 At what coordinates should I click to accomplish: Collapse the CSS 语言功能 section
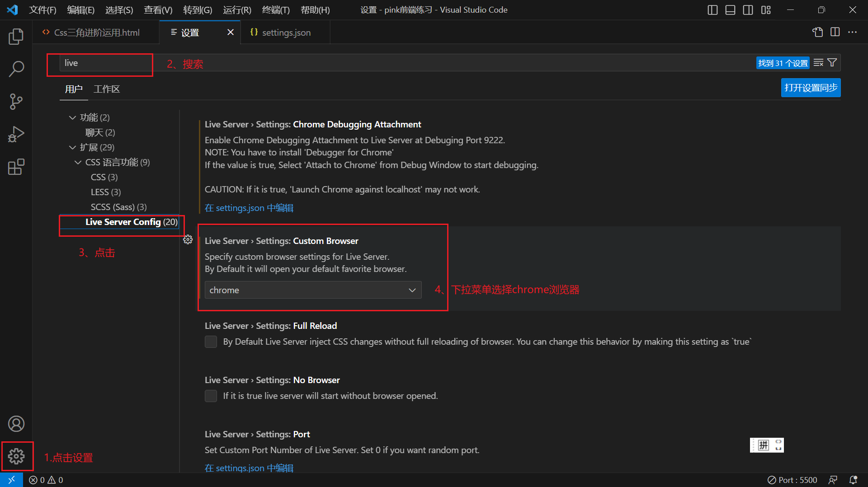pos(77,162)
